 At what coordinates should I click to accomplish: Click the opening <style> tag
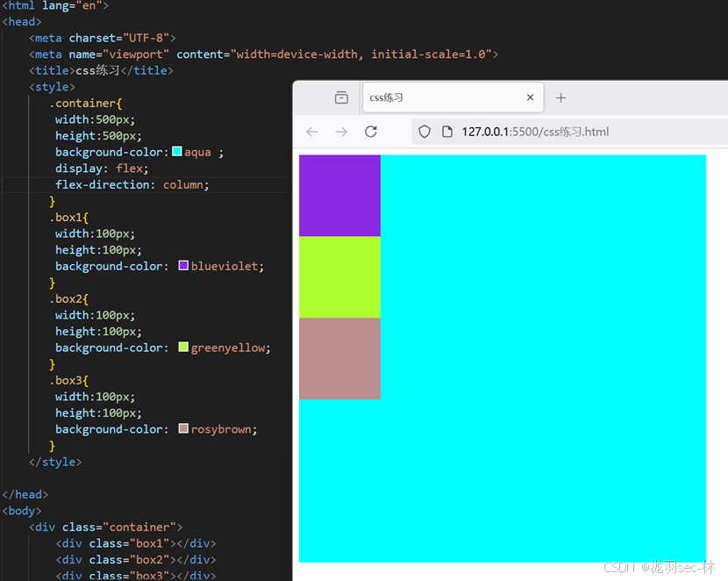coord(52,87)
